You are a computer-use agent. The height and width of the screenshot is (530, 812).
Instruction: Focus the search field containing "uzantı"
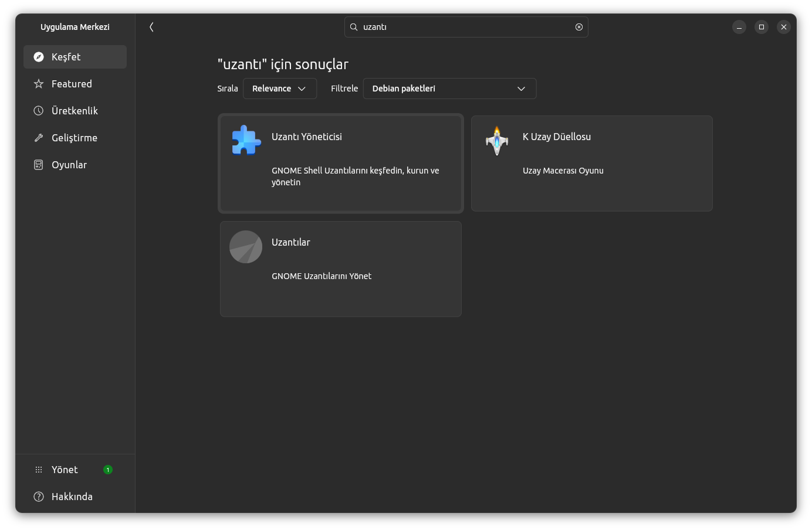(x=466, y=27)
